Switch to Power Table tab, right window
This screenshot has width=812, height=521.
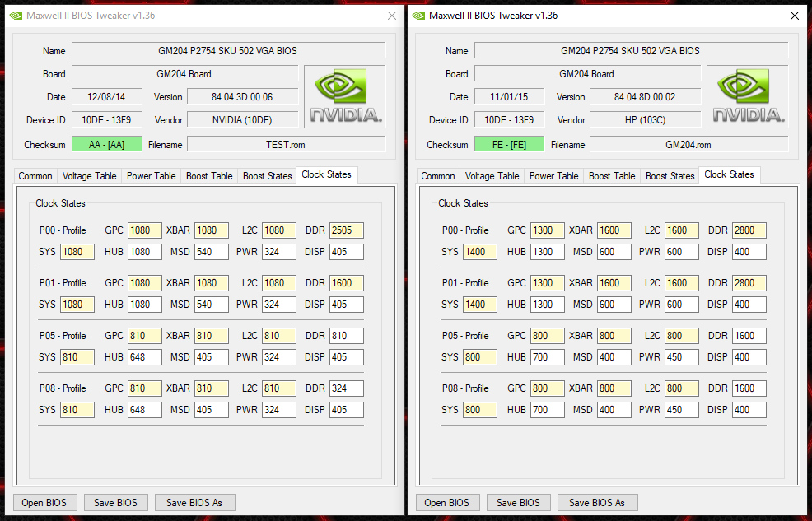[553, 176]
